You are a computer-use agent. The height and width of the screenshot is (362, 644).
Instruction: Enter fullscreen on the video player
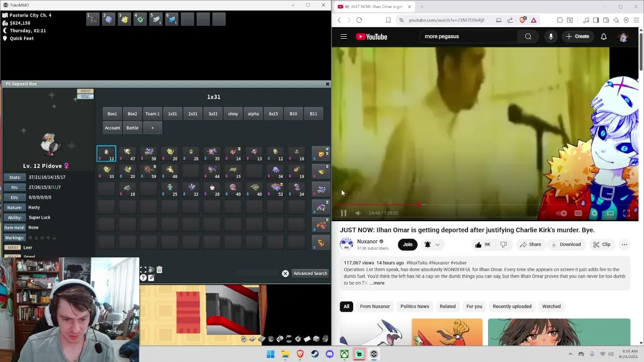pos(626,213)
